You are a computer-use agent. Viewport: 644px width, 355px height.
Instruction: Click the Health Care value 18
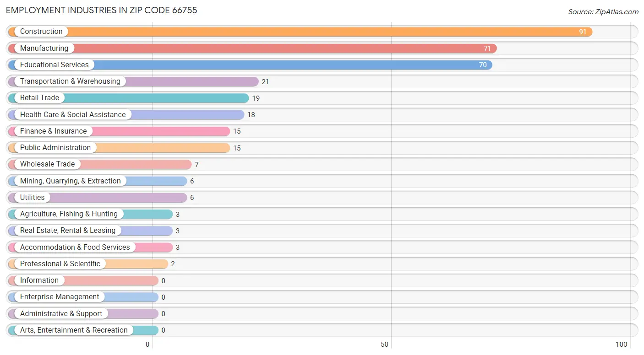(x=251, y=115)
